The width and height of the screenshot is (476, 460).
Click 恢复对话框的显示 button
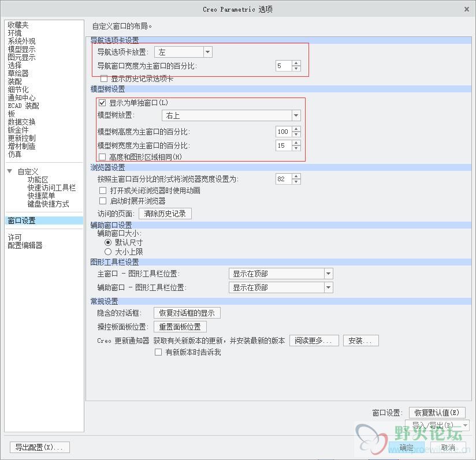click(187, 313)
